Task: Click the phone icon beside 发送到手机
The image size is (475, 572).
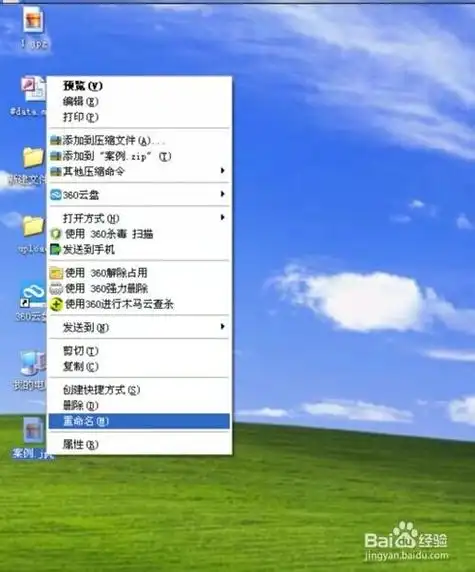Action: [x=55, y=250]
